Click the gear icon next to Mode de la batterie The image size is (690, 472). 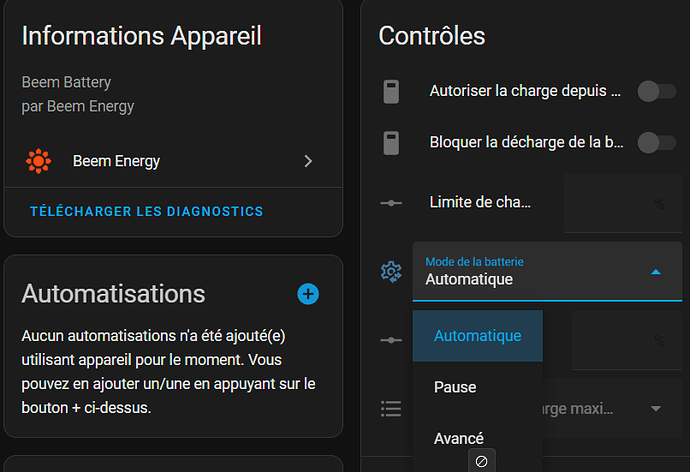point(391,271)
